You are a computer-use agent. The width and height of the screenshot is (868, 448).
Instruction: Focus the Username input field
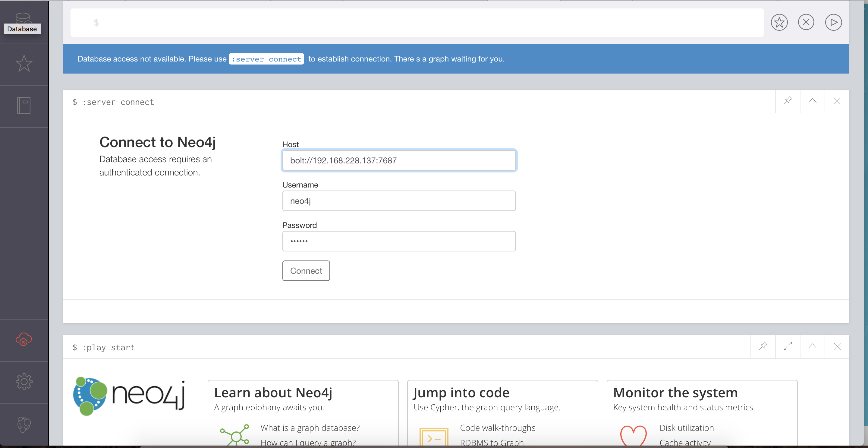[x=399, y=201]
